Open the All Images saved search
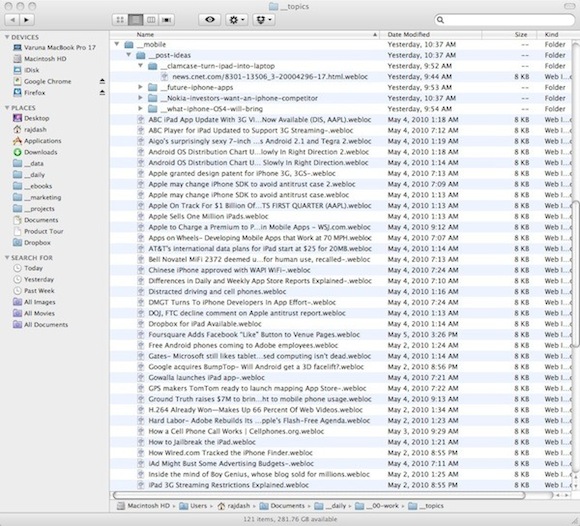580x526 pixels. (x=34, y=302)
